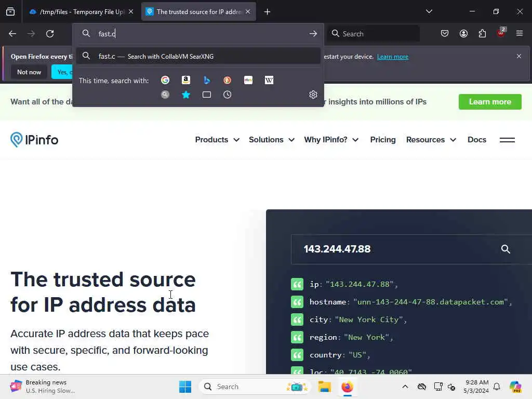
Task: Click quote icon beside ip row
Action: pyautogui.click(x=297, y=284)
